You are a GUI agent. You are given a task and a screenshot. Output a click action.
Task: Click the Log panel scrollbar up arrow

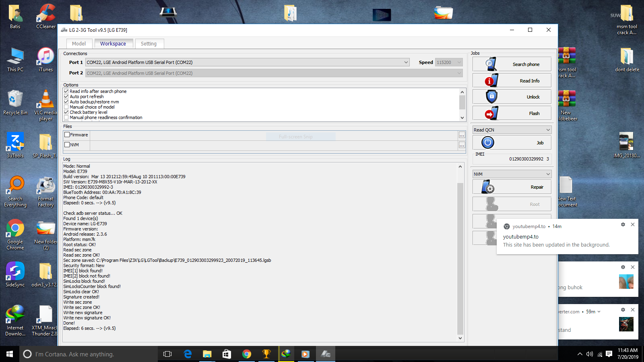460,166
